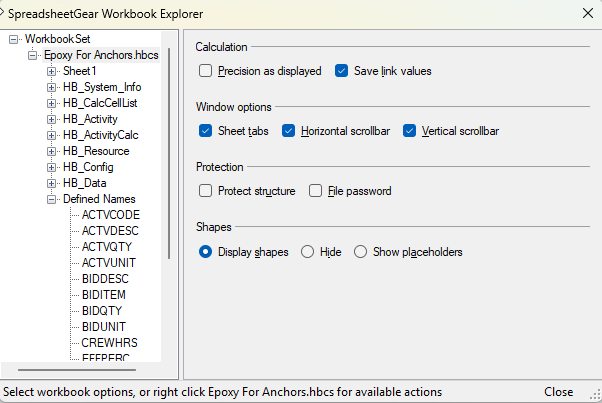This screenshot has height=403, width=602.
Task: Enable File password checkbox
Action: coord(315,191)
